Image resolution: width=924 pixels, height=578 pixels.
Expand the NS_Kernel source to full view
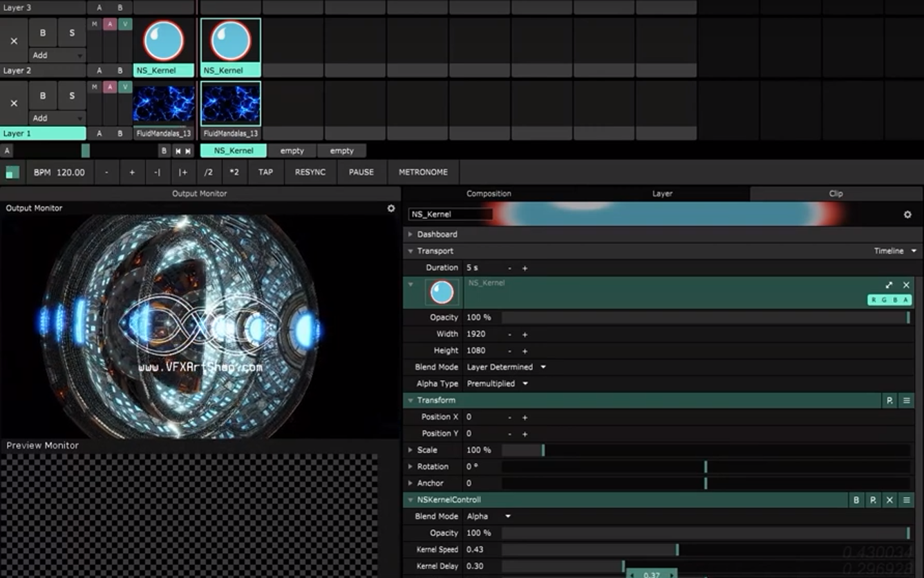[889, 285]
